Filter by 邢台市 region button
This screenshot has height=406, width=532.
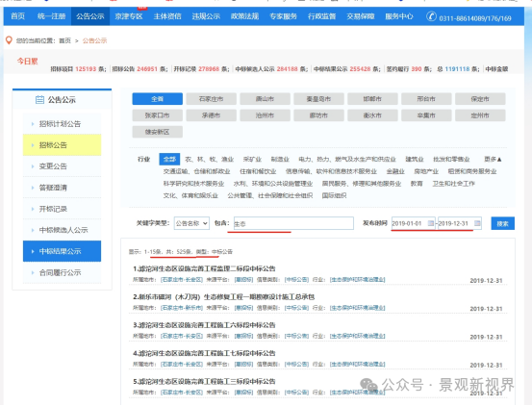pyautogui.click(x=426, y=99)
